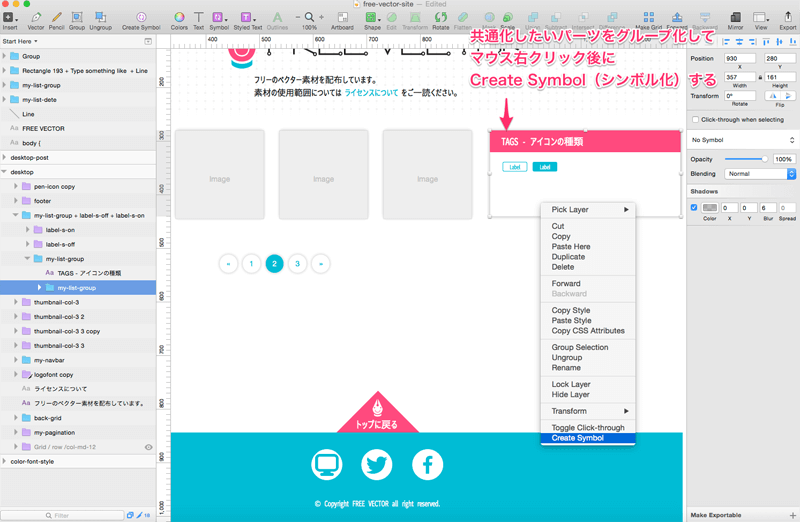The width and height of the screenshot is (800, 522).
Task: Select Duplicate from the context menu
Action: pyautogui.click(x=568, y=257)
